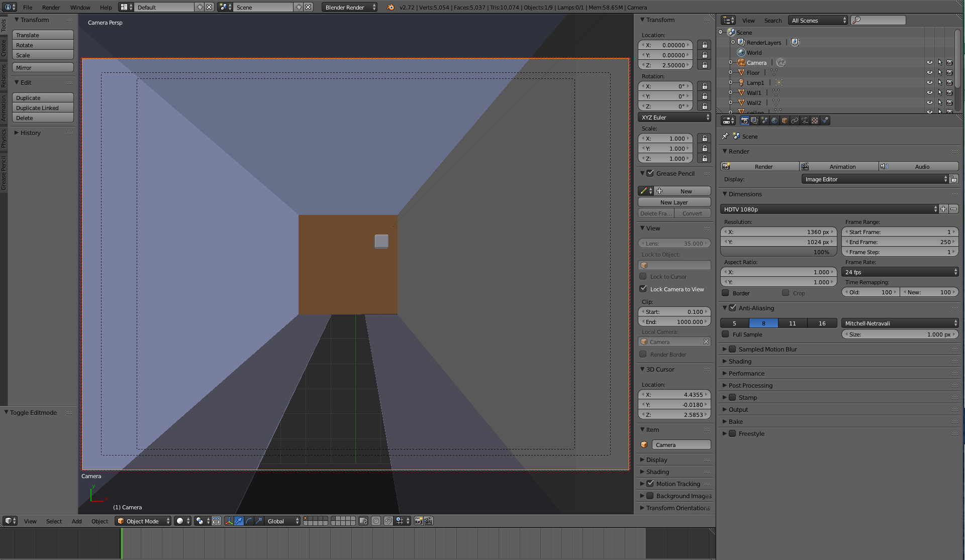Uncheck Lock Camera to View
965x560 pixels.
pos(643,289)
